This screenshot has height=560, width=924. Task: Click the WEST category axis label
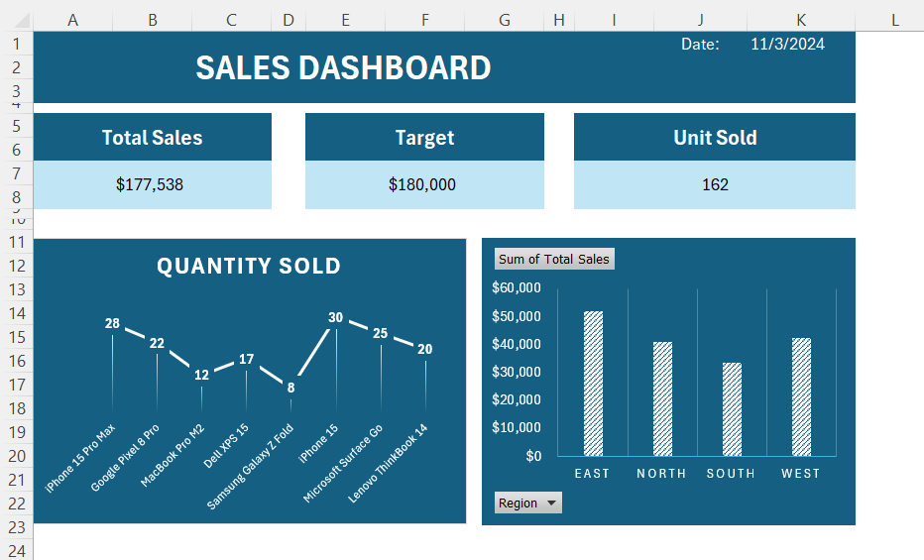801,474
